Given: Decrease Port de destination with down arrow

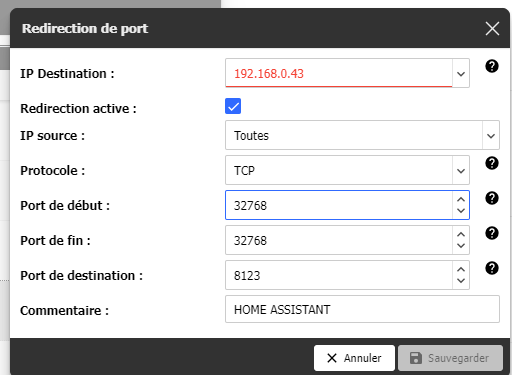Looking at the screenshot, I should (x=461, y=281).
